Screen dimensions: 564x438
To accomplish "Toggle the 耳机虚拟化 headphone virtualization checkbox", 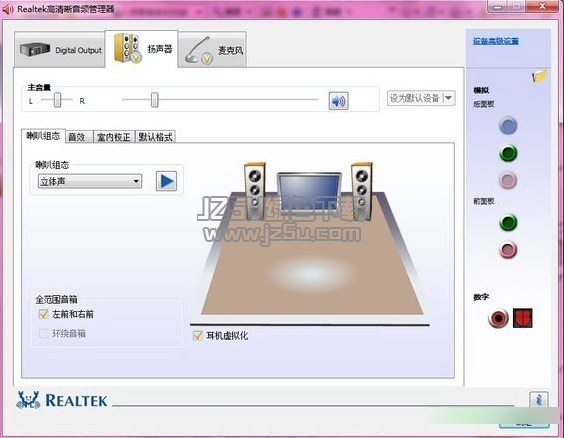I will (197, 336).
